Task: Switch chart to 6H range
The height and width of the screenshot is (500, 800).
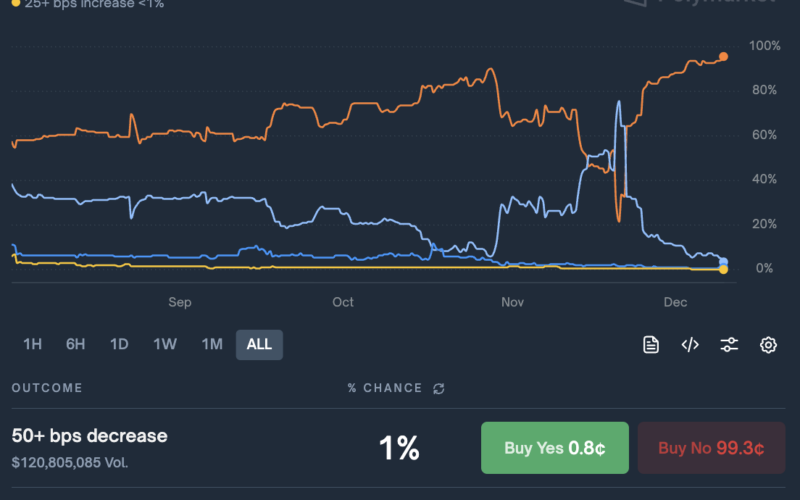Action: pyautogui.click(x=76, y=345)
